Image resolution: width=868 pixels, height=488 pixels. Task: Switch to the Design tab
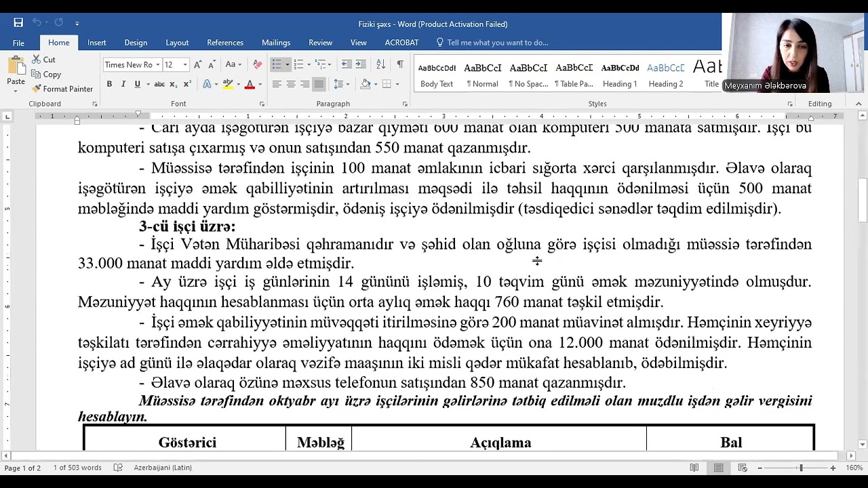(136, 43)
